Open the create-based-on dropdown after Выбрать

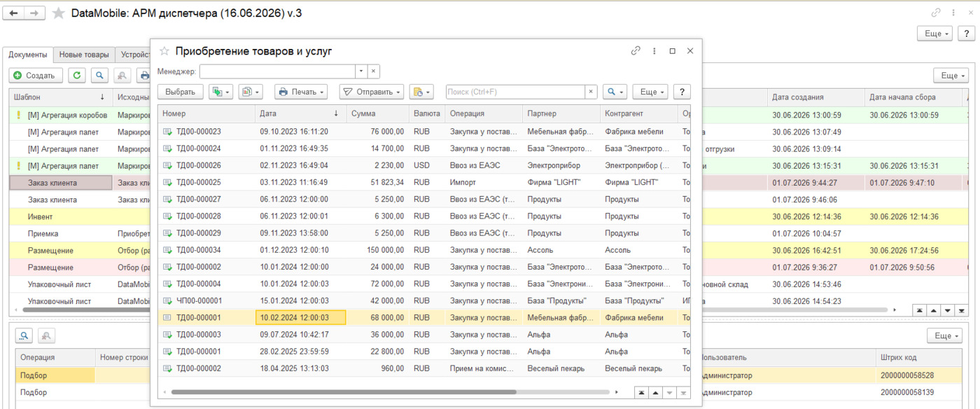pyautogui.click(x=220, y=92)
